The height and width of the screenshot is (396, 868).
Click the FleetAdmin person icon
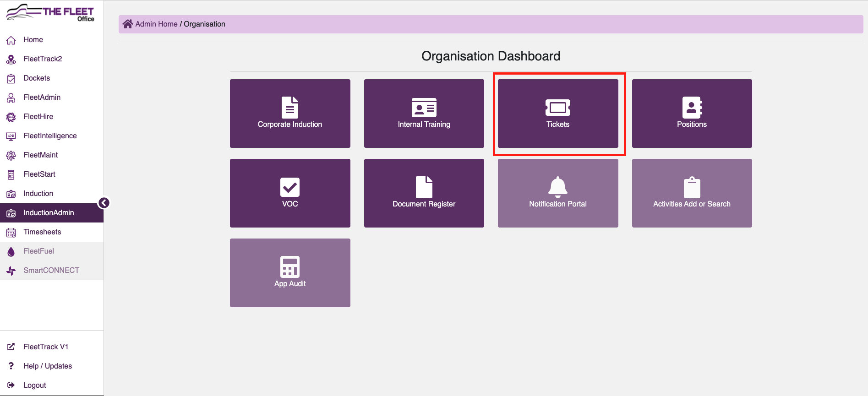click(11, 98)
